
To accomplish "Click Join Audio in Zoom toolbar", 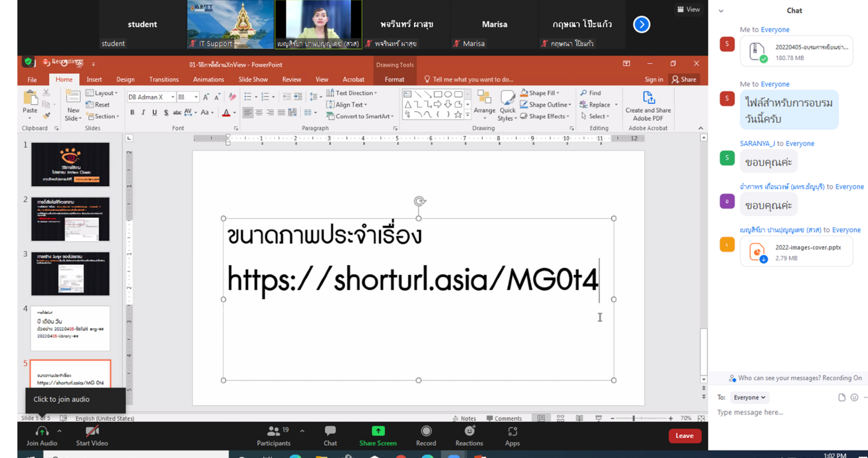I will [42, 436].
